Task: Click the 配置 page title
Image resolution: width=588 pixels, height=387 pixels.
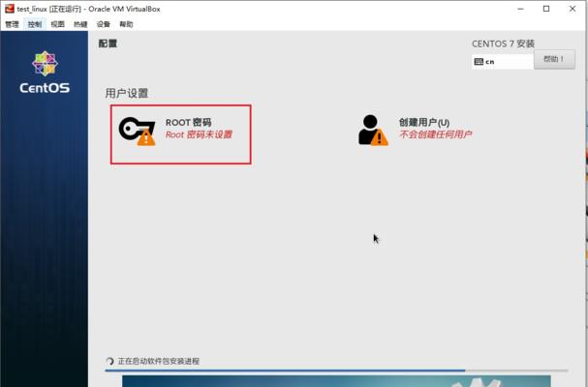Action: pyautogui.click(x=108, y=44)
